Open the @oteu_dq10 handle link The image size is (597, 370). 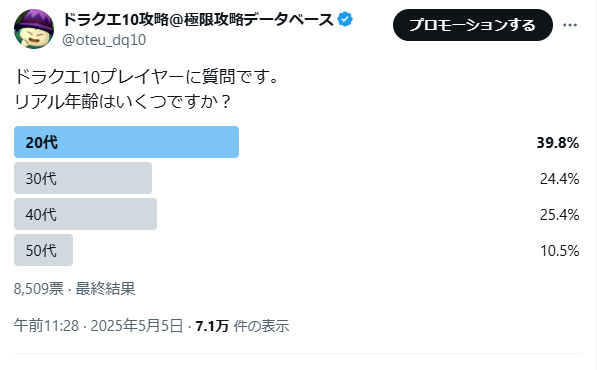104,40
